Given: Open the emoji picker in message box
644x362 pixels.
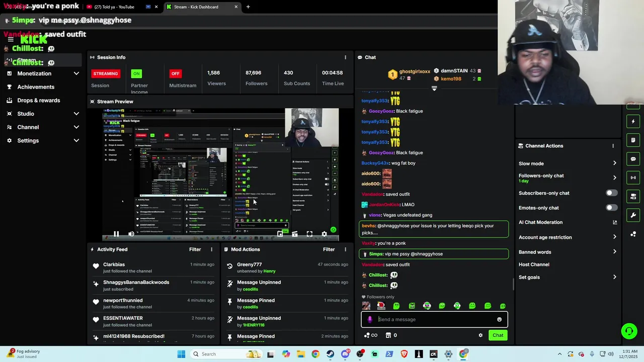Looking at the screenshot, I should (499, 319).
